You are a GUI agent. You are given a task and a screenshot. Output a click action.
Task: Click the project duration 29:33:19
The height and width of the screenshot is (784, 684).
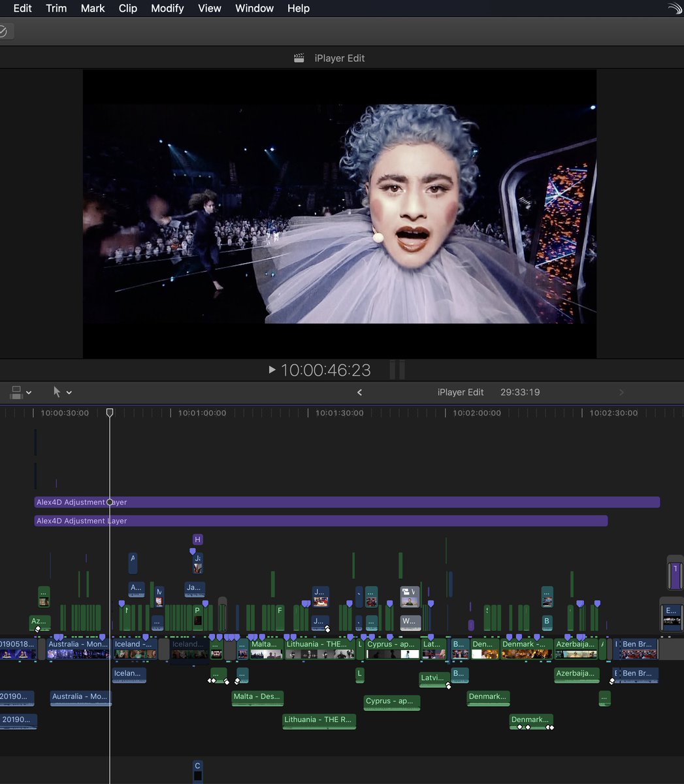pyautogui.click(x=520, y=392)
